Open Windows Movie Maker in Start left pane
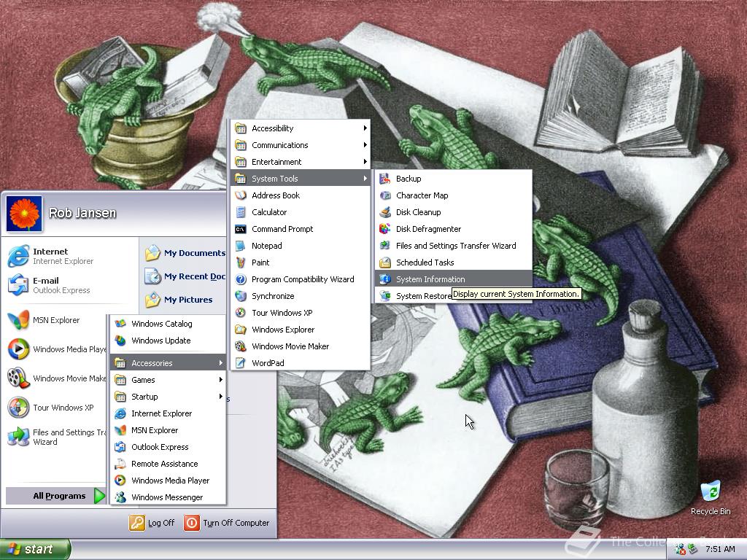 click(56, 378)
